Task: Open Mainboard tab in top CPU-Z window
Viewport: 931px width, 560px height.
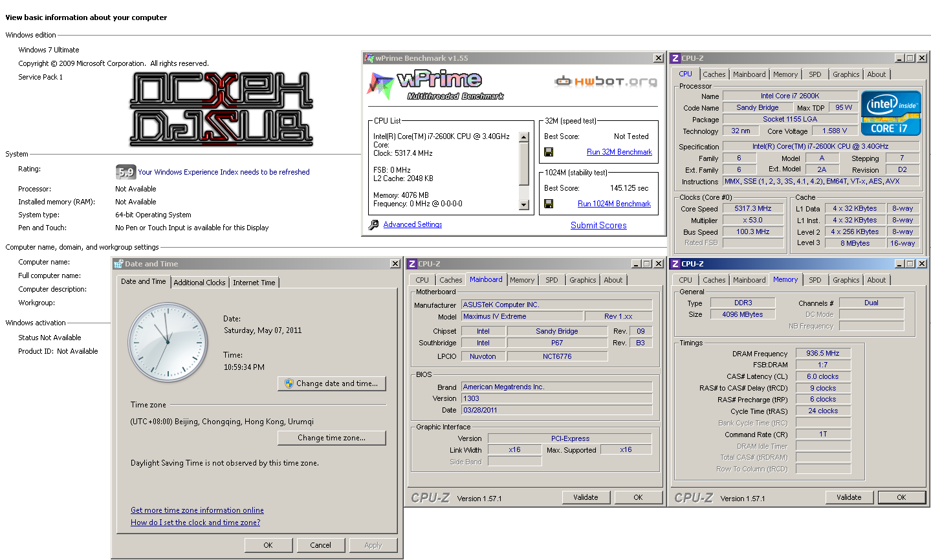Action: pyautogui.click(x=749, y=74)
